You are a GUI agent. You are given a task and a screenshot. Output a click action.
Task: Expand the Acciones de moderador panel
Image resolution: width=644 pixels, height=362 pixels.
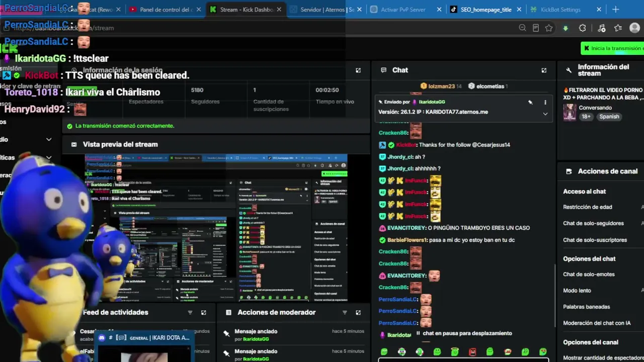(x=358, y=312)
